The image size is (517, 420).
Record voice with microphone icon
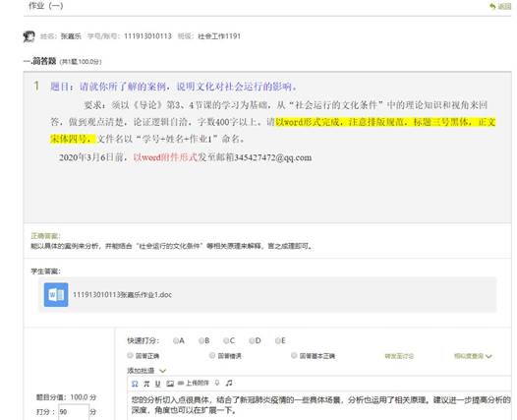point(217,383)
